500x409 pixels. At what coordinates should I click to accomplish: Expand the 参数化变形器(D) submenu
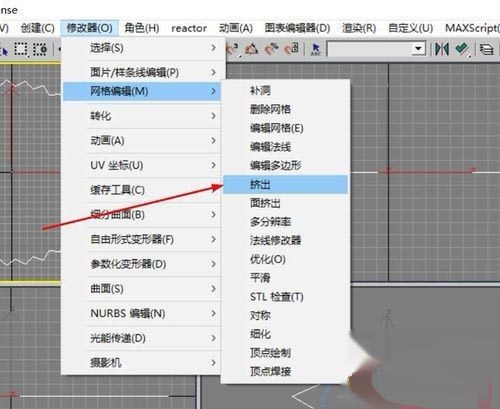click(142, 264)
